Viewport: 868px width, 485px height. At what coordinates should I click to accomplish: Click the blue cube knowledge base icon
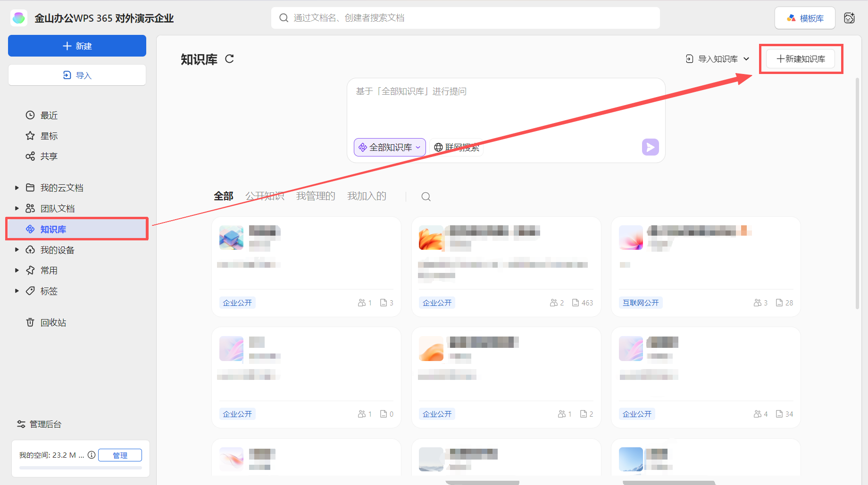(x=232, y=238)
